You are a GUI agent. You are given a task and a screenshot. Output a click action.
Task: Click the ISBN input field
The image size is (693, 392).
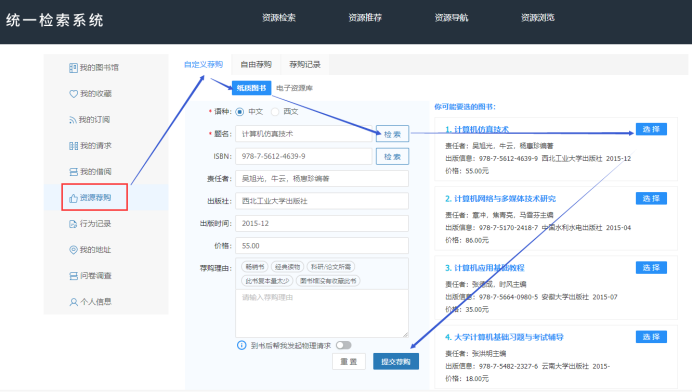[x=304, y=156]
